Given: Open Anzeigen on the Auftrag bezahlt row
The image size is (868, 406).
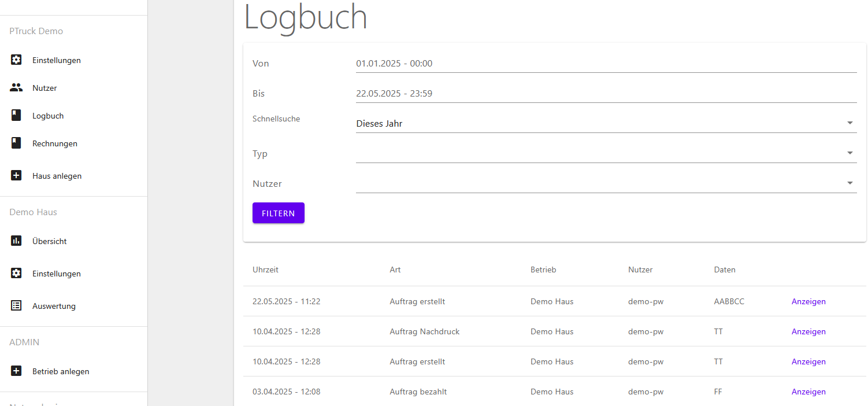Looking at the screenshot, I should tap(808, 392).
